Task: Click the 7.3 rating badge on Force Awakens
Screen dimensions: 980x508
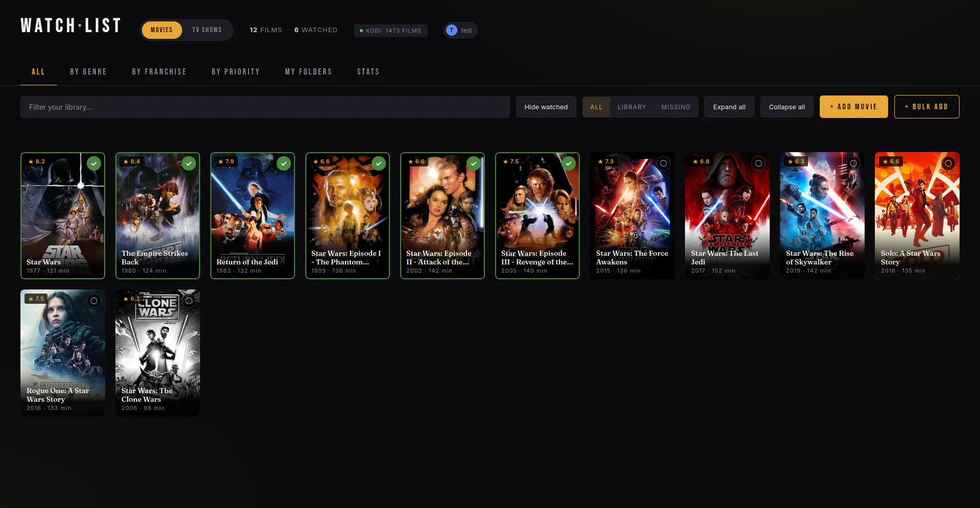Action: point(606,161)
